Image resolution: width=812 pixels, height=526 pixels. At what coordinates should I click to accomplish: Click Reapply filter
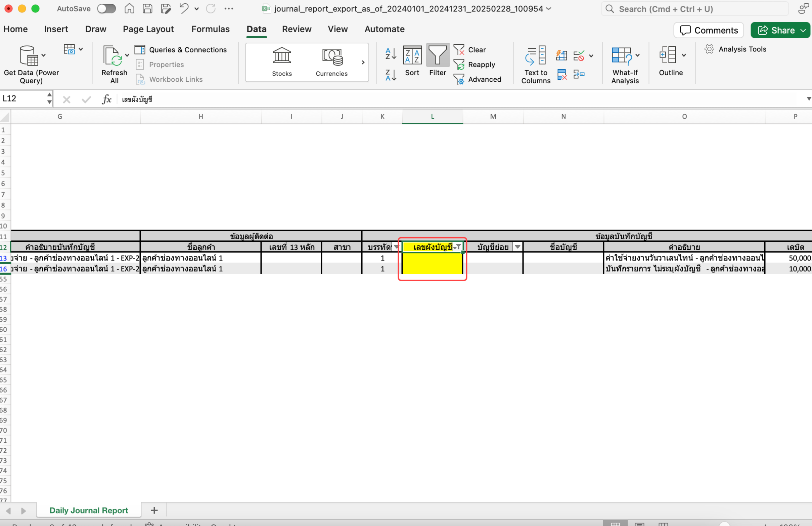[x=475, y=65]
